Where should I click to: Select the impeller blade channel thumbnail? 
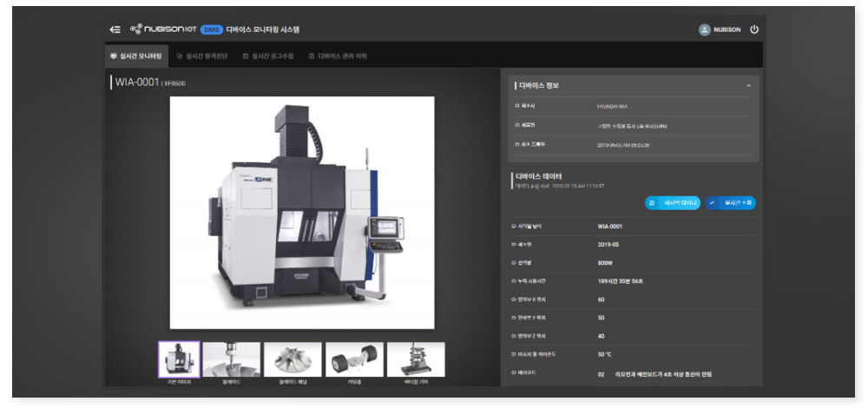click(293, 359)
